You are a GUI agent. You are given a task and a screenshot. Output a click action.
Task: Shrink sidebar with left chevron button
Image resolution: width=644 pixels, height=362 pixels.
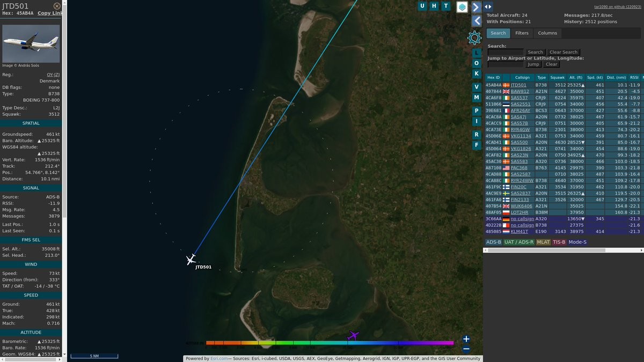tap(477, 20)
